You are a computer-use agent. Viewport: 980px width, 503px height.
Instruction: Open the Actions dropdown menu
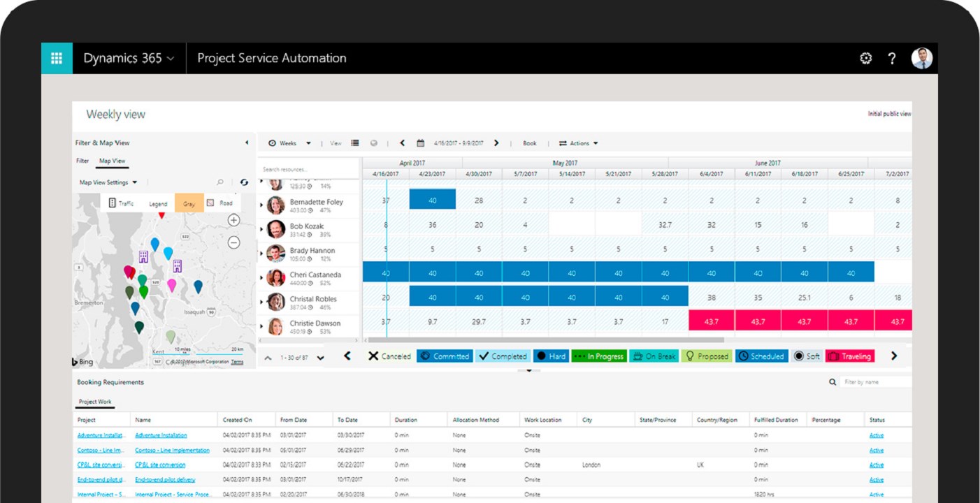tap(579, 143)
